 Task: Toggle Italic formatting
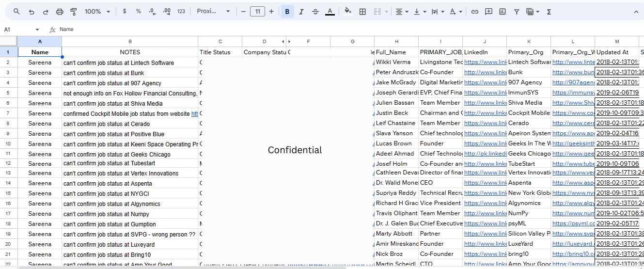click(301, 12)
